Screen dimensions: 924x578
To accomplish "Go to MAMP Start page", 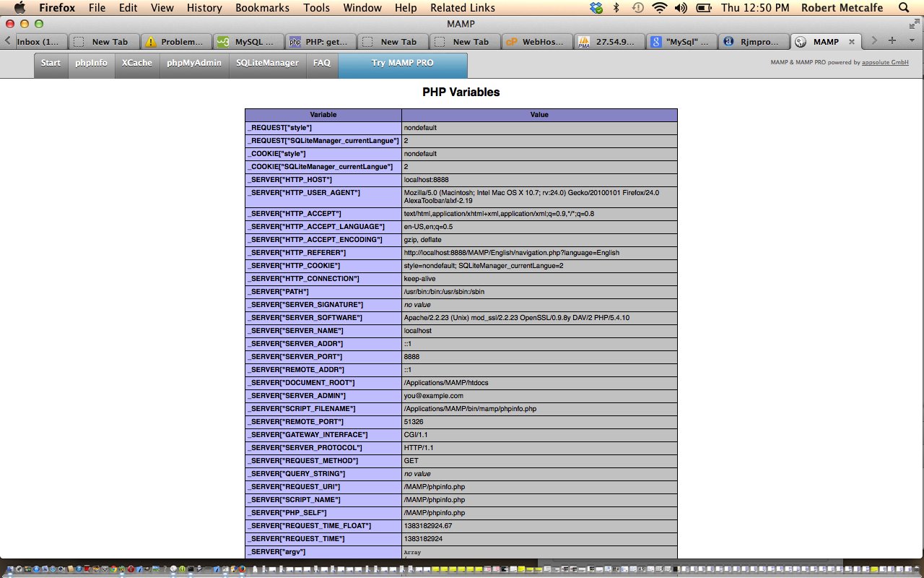I will pos(51,64).
